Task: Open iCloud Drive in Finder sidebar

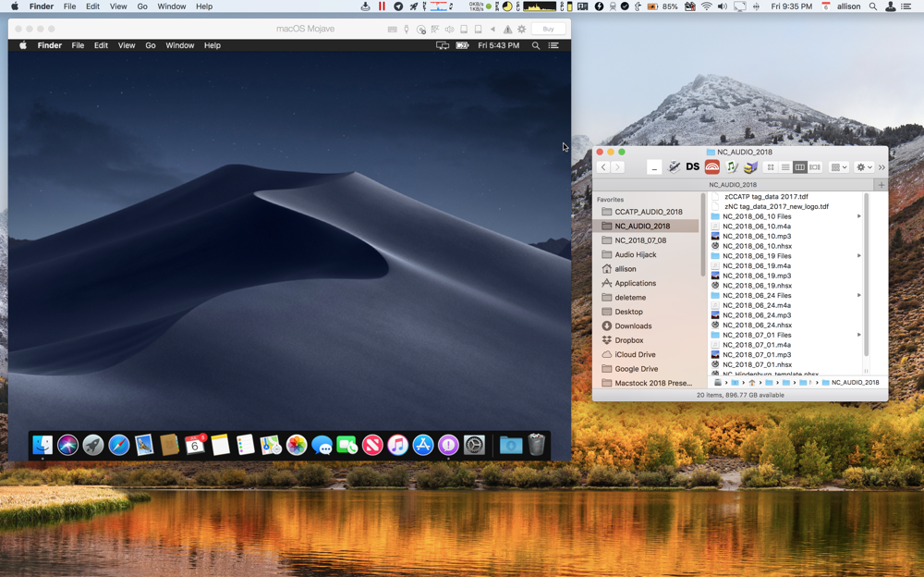Action: [635, 354]
